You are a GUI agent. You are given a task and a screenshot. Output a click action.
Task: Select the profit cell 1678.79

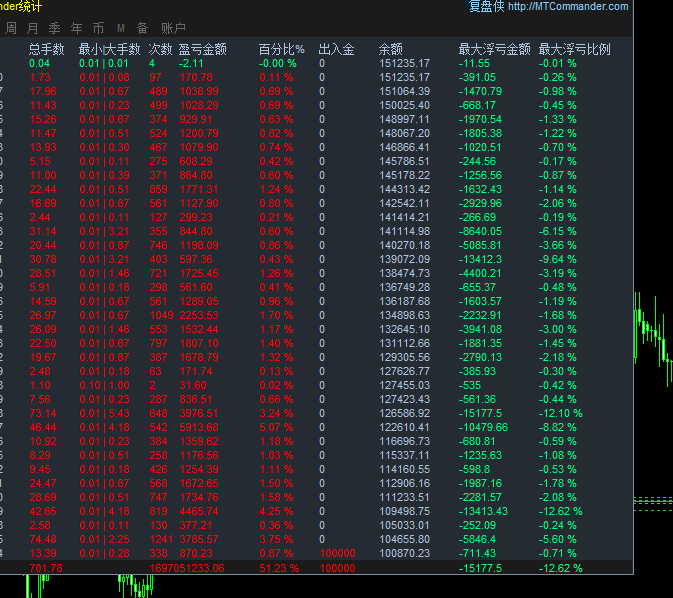pos(199,357)
